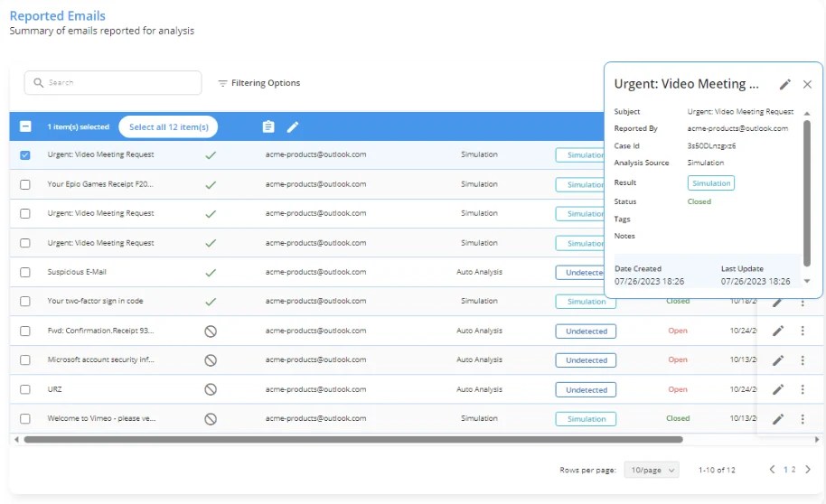Viewport: 826px width, 504px height.
Task: Click the pencil edit icon in selection bar
Action: (293, 126)
